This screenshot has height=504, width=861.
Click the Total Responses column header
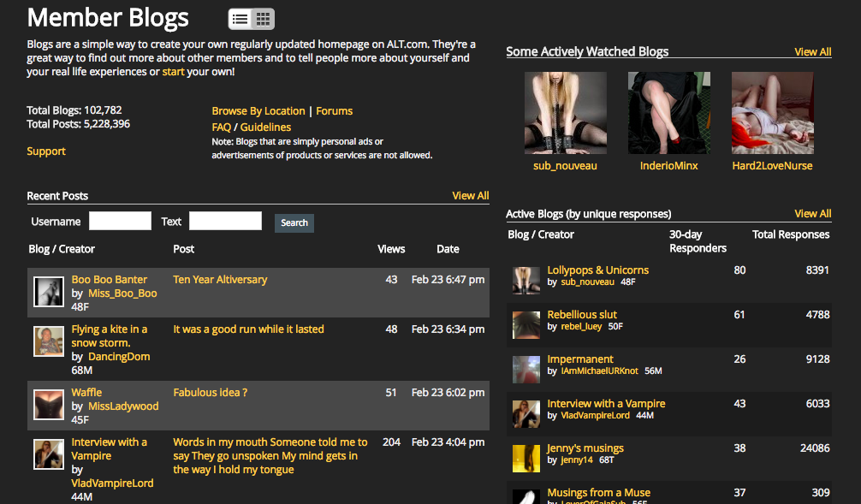791,234
